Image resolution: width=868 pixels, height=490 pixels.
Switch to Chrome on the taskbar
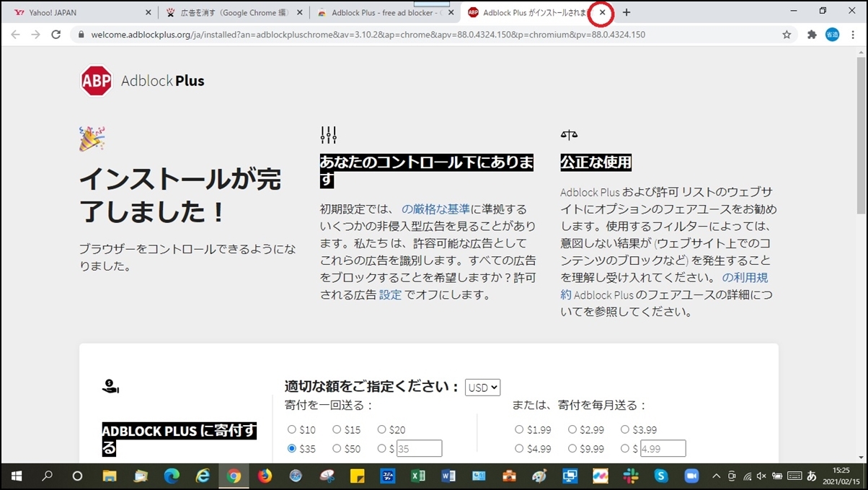point(234,476)
